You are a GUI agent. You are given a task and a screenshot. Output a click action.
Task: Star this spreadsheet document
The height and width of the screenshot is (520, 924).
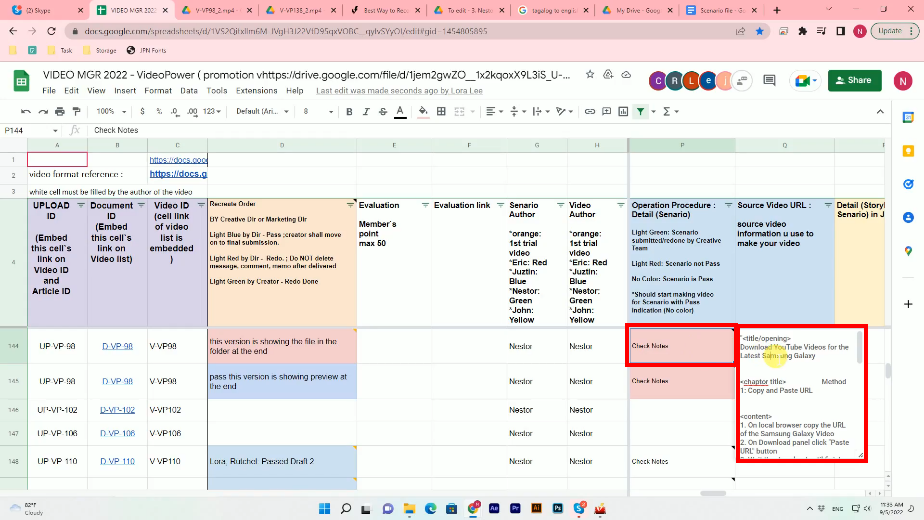tap(590, 74)
